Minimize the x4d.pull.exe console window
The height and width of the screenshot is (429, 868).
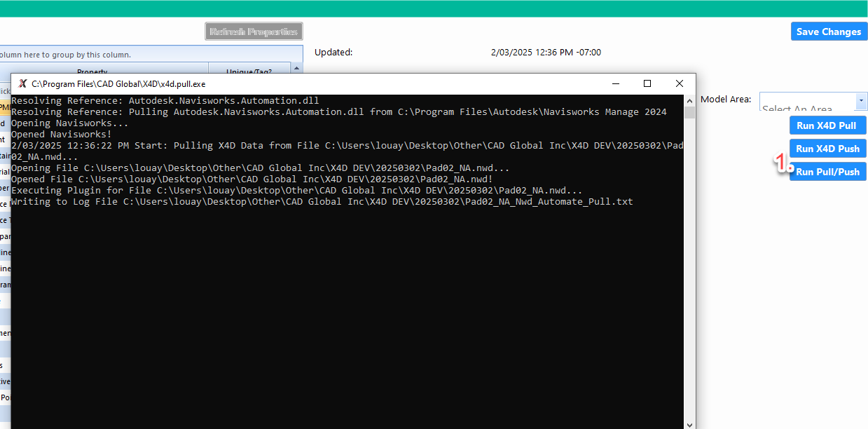coord(614,83)
